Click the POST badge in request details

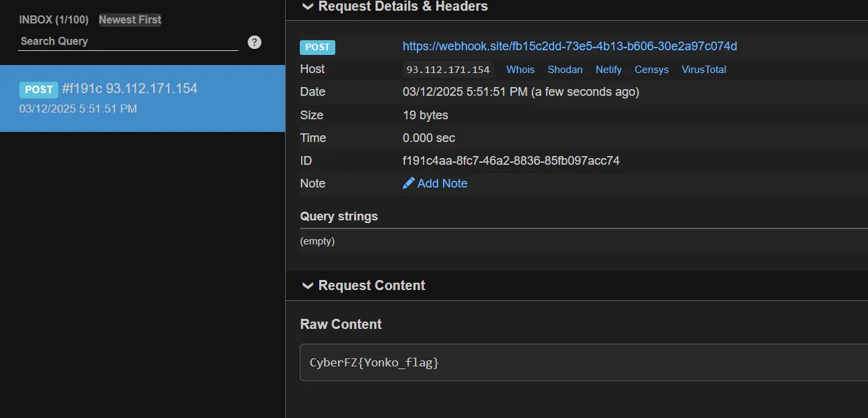pos(317,47)
